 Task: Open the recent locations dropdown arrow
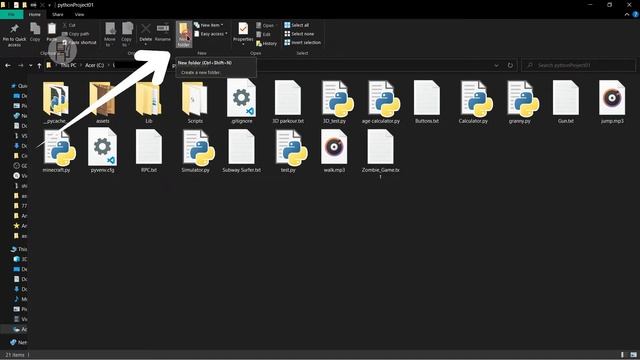click(31, 65)
